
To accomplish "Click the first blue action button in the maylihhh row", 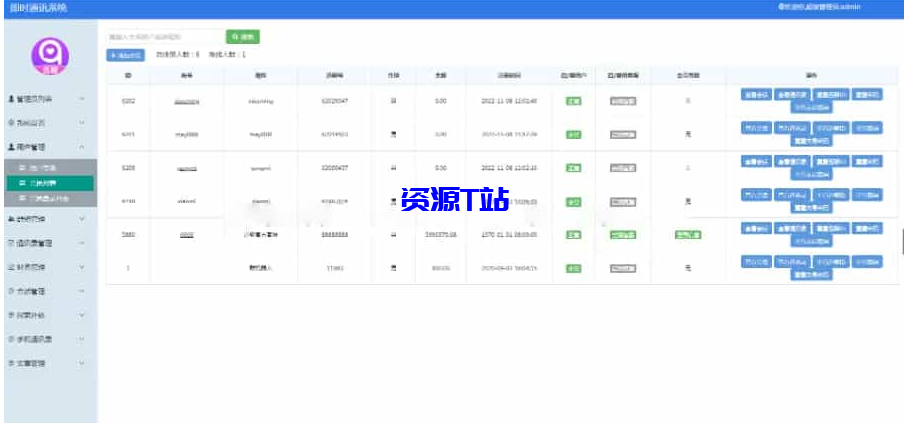I will coord(756,128).
